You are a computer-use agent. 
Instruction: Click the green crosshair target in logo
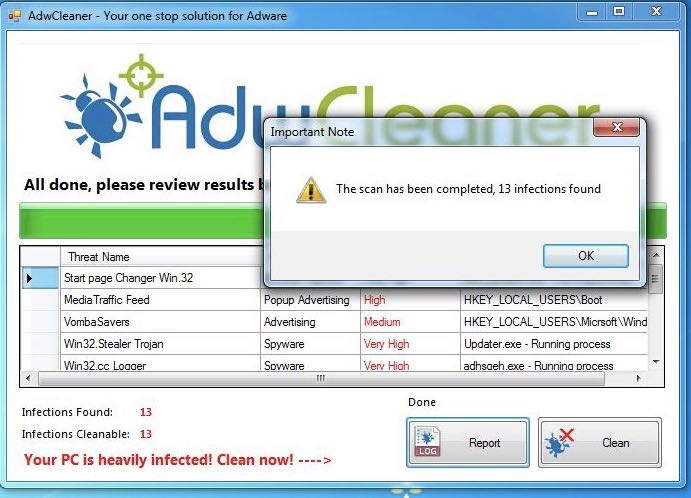(x=141, y=75)
